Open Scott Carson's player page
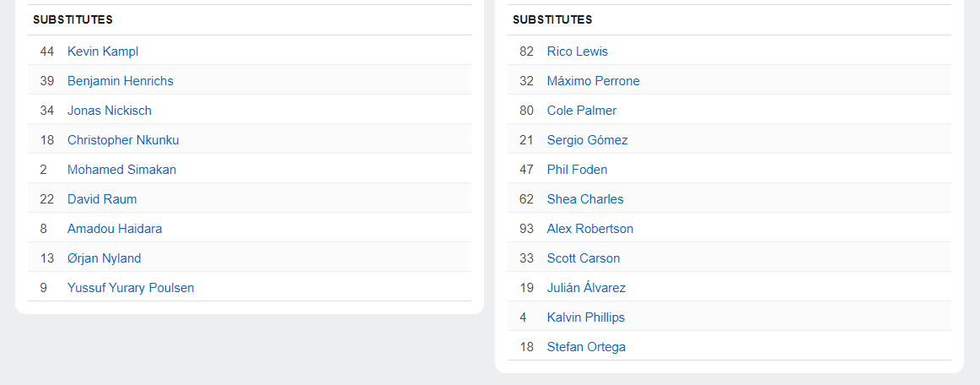 (584, 258)
